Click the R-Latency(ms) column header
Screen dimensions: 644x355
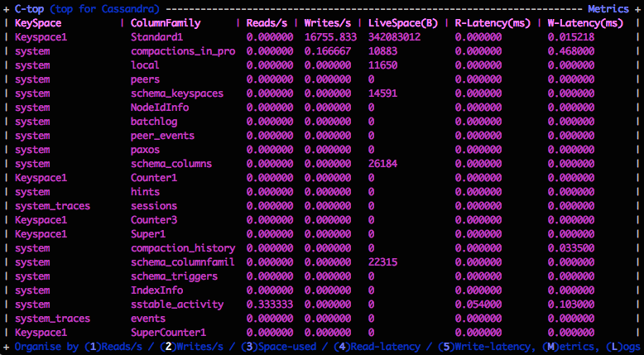pyautogui.click(x=493, y=23)
